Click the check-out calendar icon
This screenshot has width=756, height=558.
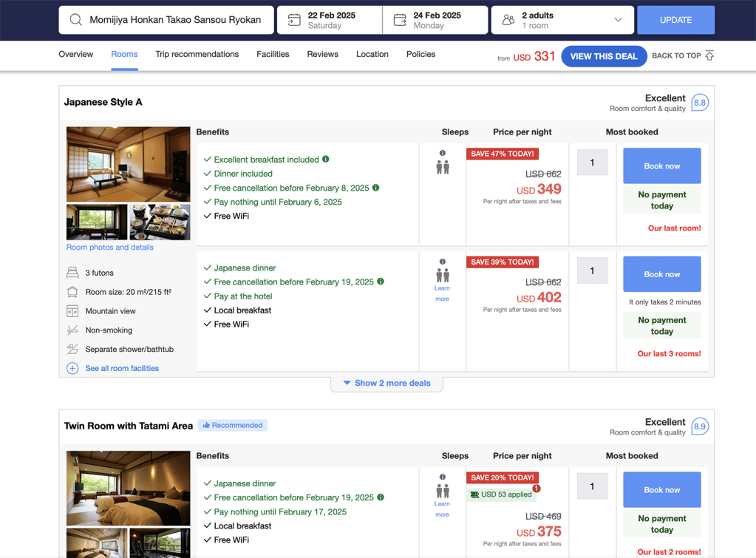click(x=400, y=20)
